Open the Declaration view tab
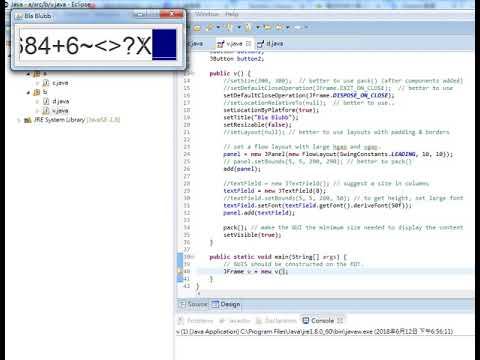480x360 pixels. (x=277, y=321)
